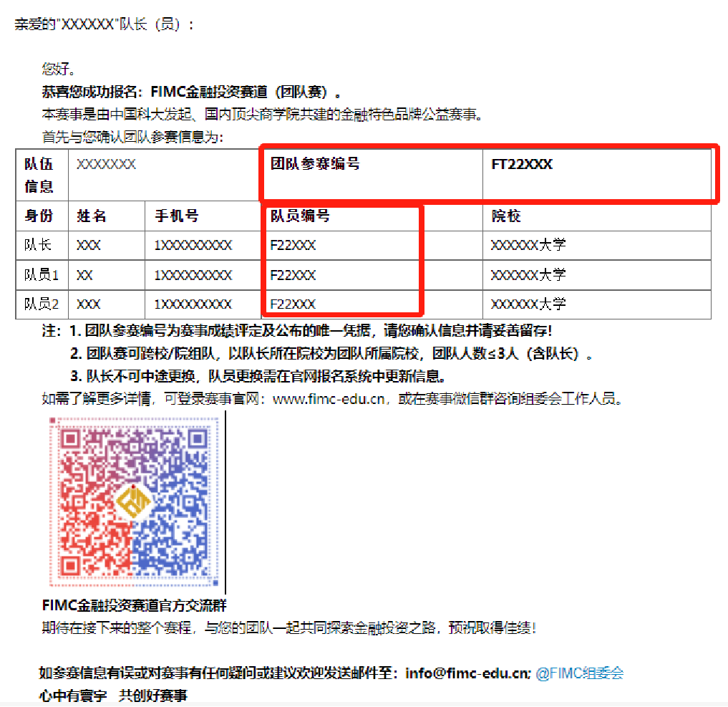The height and width of the screenshot is (707, 728).
Task: Click member ID F22XXX in 队员2 row
Action: pos(293,304)
